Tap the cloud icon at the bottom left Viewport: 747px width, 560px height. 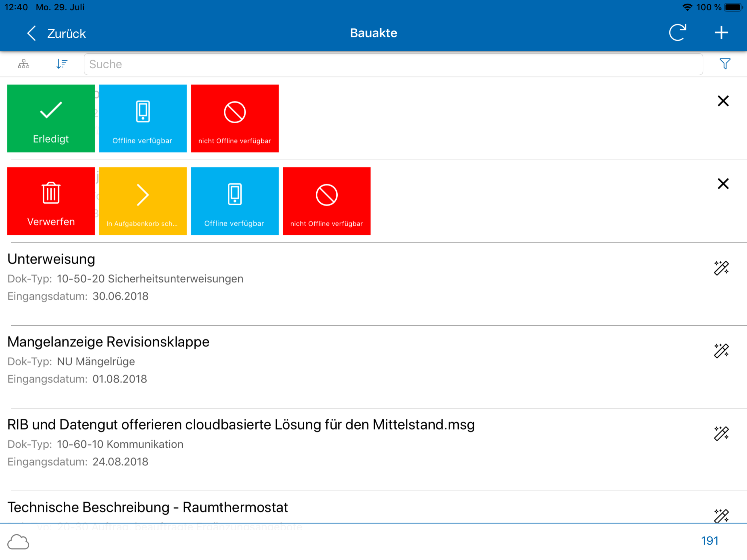(x=18, y=541)
